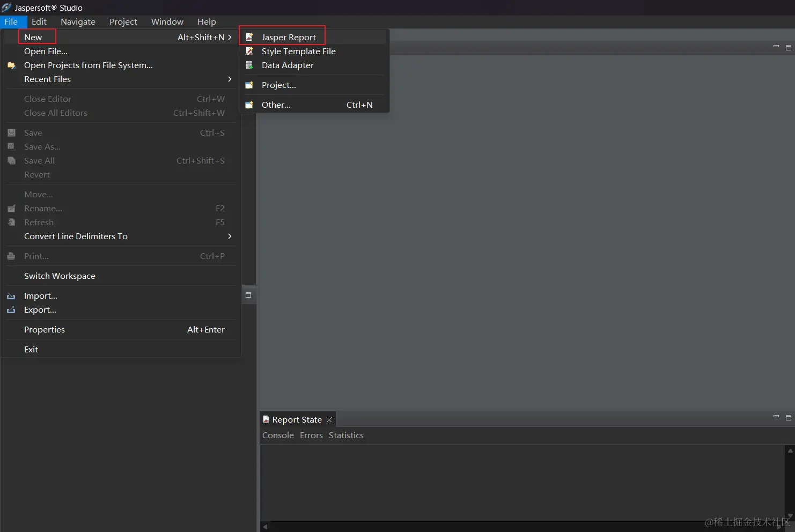Switch to the Console tab

point(278,435)
